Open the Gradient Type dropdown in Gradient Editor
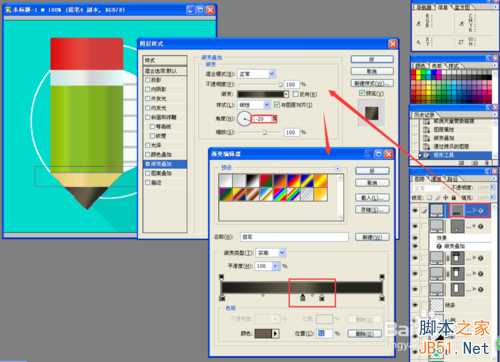 (x=271, y=253)
